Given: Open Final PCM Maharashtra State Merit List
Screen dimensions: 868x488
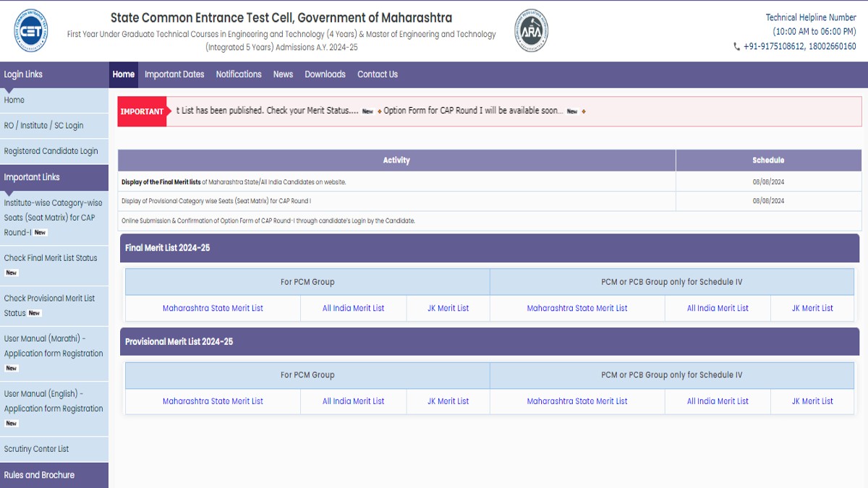Looking at the screenshot, I should click(213, 308).
